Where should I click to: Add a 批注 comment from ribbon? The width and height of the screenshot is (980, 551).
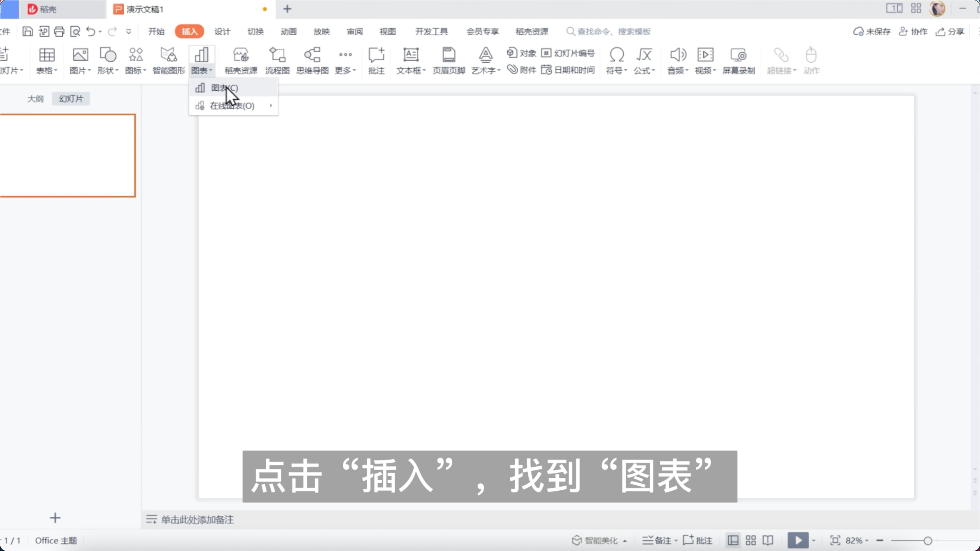(376, 61)
